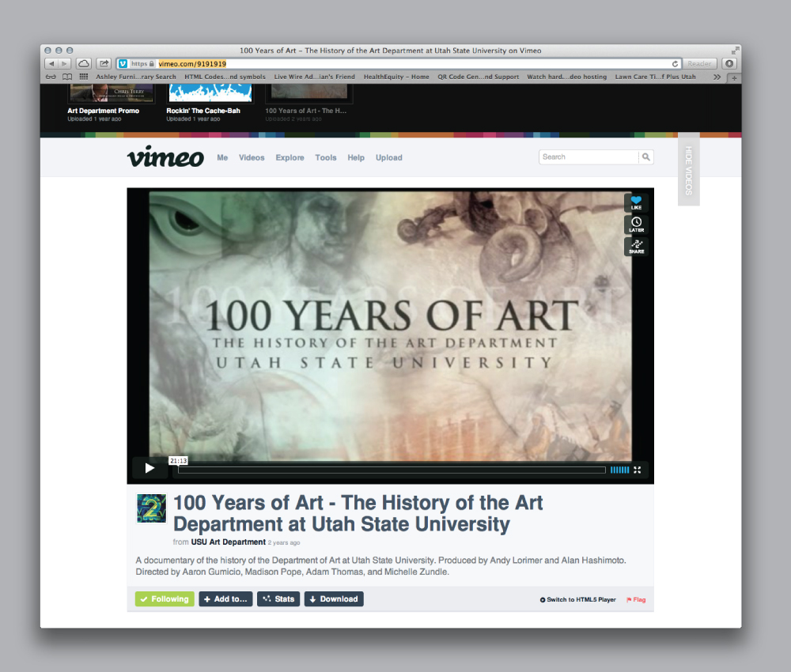The image size is (791, 672).
Task: Toggle the green Following button
Action: [x=165, y=599]
